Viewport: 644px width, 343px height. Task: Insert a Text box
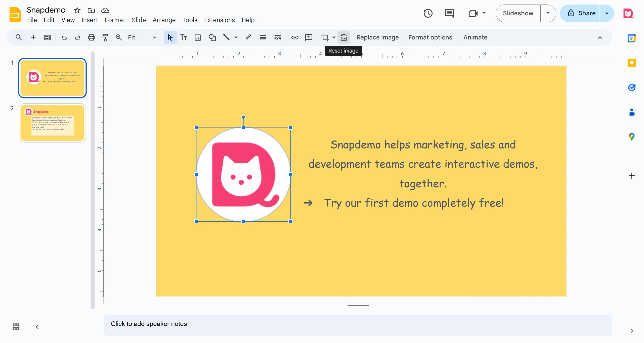pyautogui.click(x=184, y=37)
